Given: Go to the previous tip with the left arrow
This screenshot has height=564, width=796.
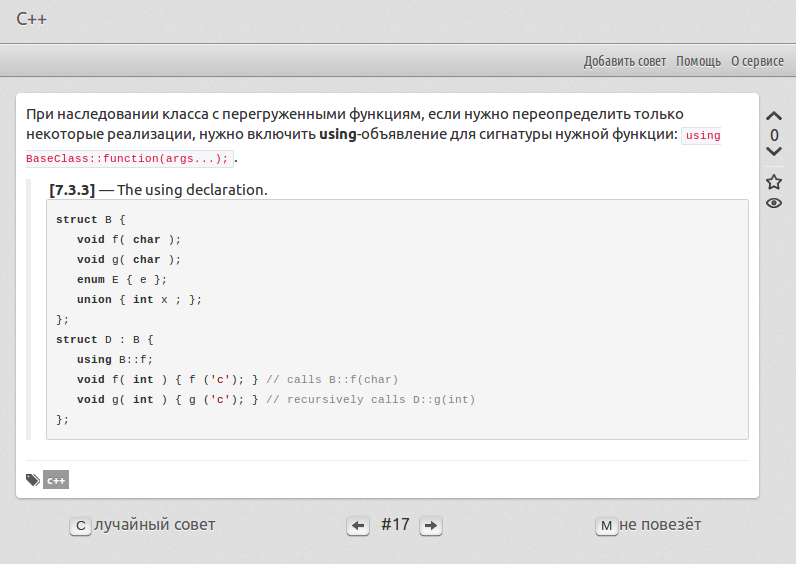Looking at the screenshot, I should [358, 526].
